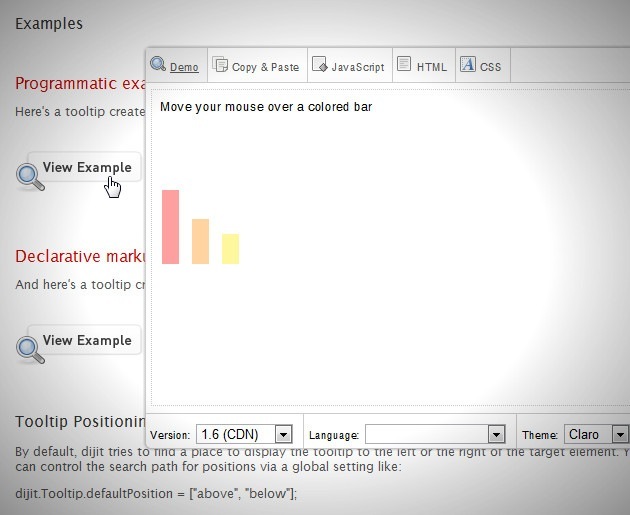Click the Demo tab magnifier icon

(158, 63)
